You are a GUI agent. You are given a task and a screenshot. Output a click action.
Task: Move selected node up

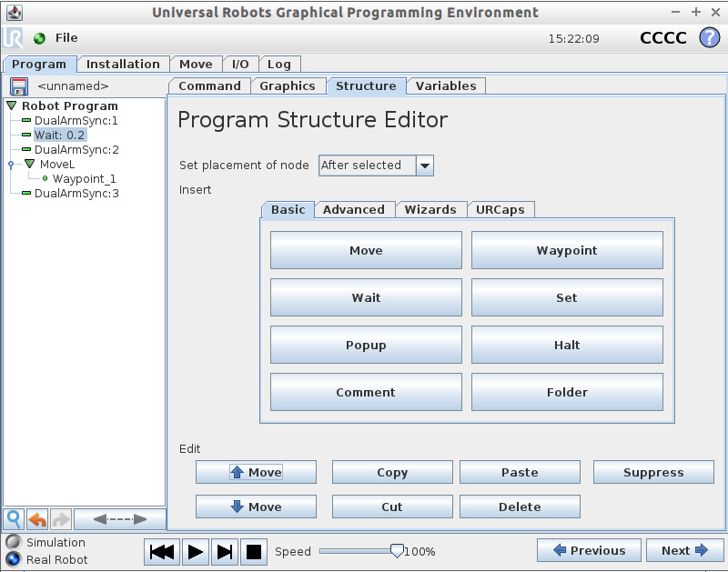(256, 472)
